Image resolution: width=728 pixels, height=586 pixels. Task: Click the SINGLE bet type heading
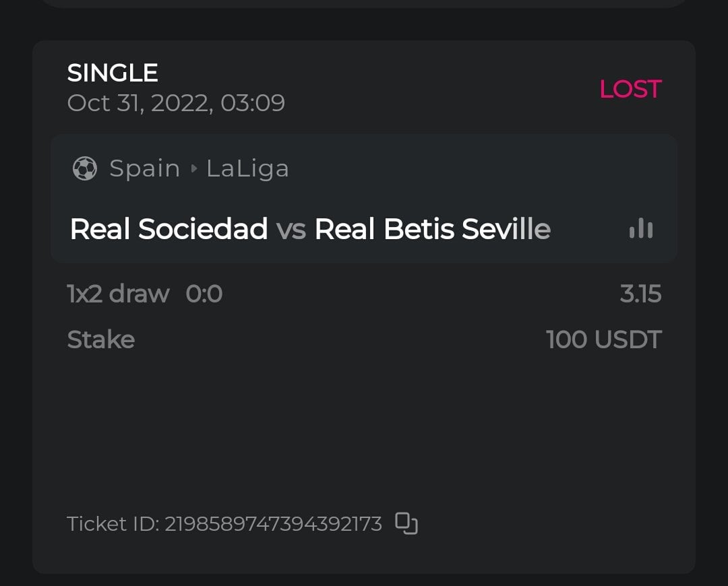(113, 73)
